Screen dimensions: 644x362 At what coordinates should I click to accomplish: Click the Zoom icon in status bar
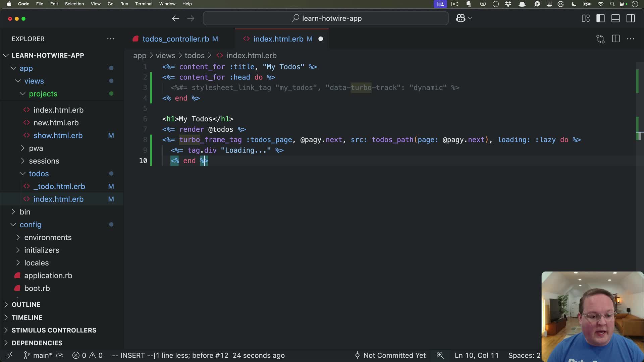click(440, 355)
